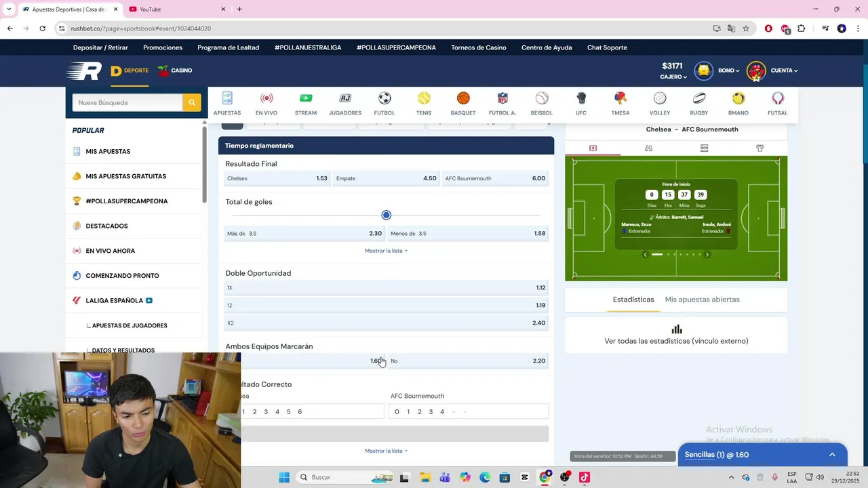Go to previous slide in match tracker
Screen dimensions: 868x488
coord(646,255)
